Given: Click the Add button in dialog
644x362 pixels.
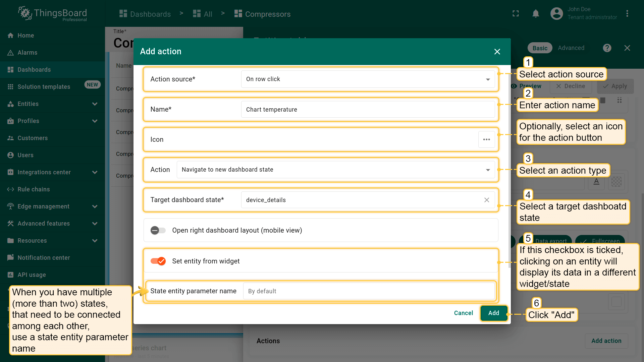Looking at the screenshot, I should (x=493, y=313).
